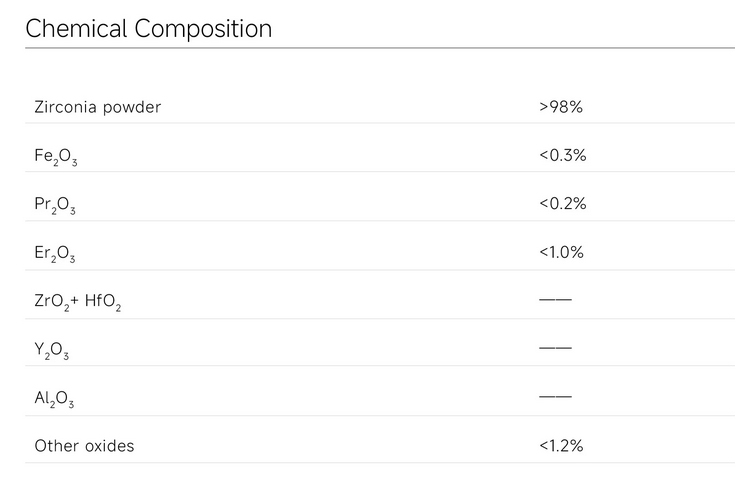Screen dimensions: 750x478
Task: Select the Pr2O3 row label
Action: pyautogui.click(x=55, y=205)
